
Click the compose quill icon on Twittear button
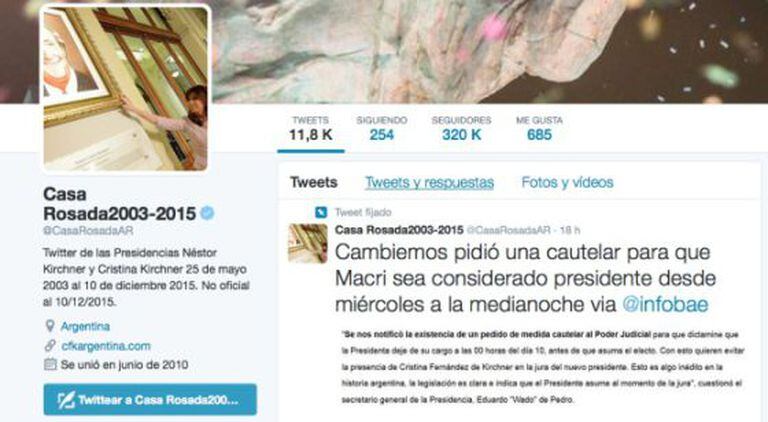click(x=66, y=399)
